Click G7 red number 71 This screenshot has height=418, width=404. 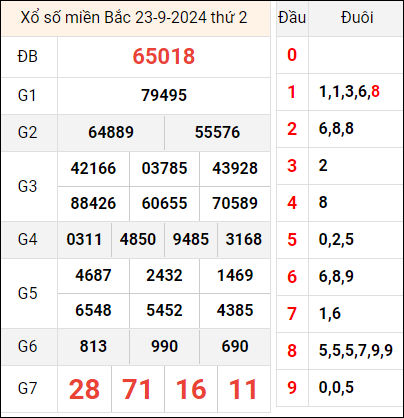(137, 389)
